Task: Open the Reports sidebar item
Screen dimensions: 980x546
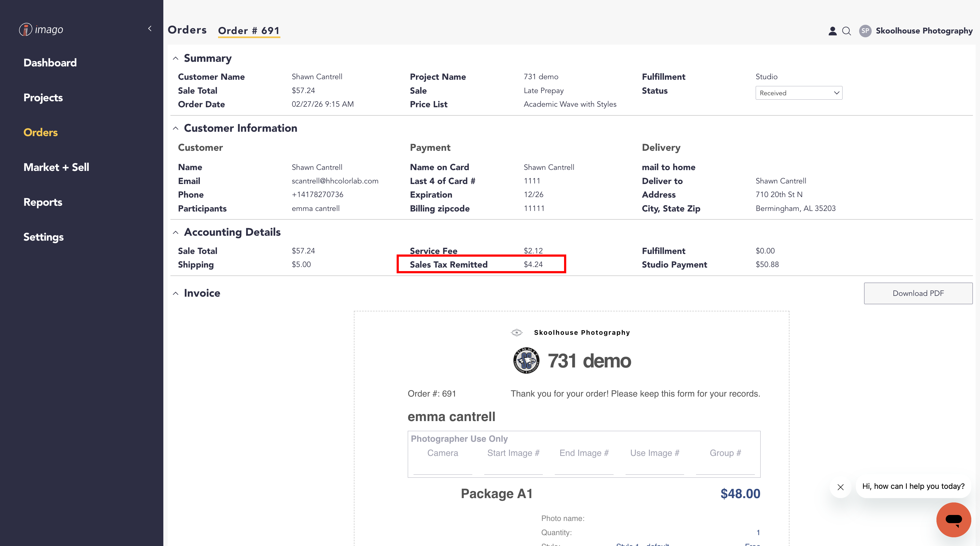Action: pyautogui.click(x=43, y=202)
